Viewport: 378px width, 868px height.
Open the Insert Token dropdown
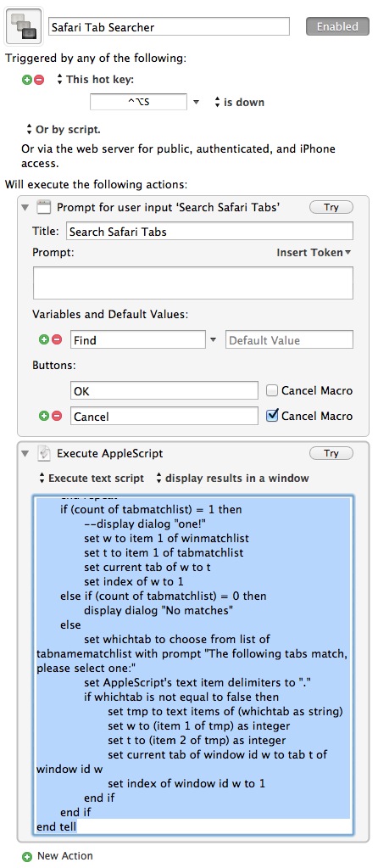(314, 253)
